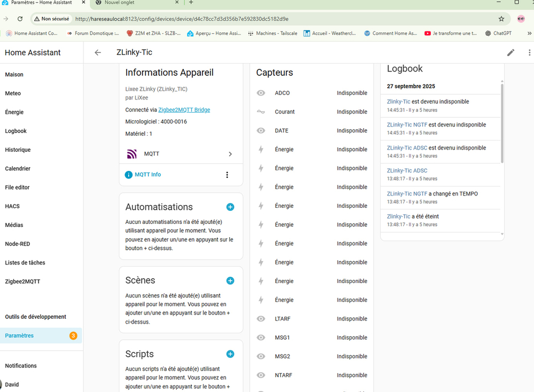Viewport: 534px width, 392px height.
Task: Open ZLinky-Tic NGTF a changé en TEMPO entry
Action: (x=441, y=198)
